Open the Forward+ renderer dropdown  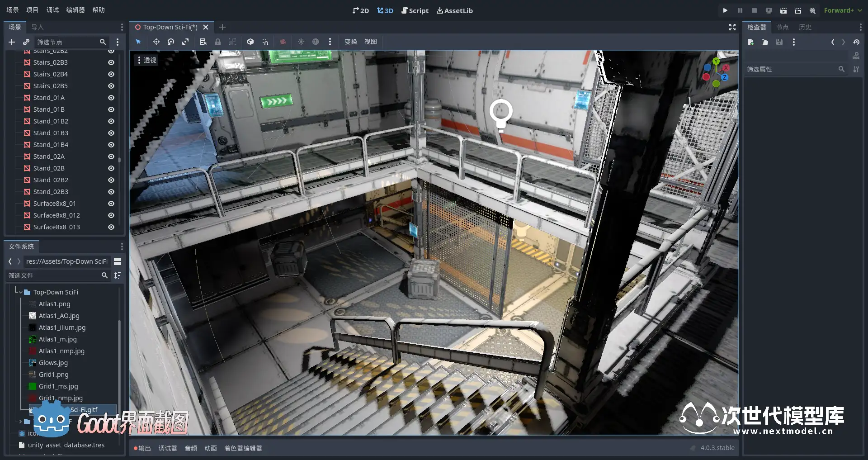(843, 10)
